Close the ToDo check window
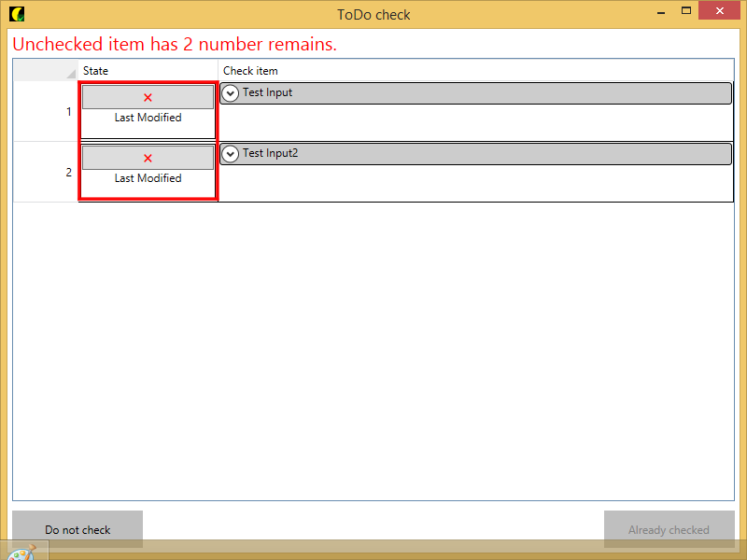The width and height of the screenshot is (747, 560). coord(722,11)
